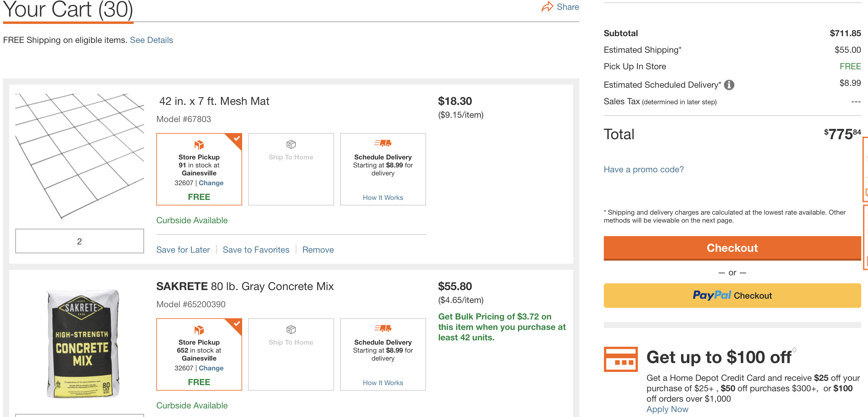Select Ship To Home option for Concrete Mix
This screenshot has height=417, width=868.
coord(291,354)
